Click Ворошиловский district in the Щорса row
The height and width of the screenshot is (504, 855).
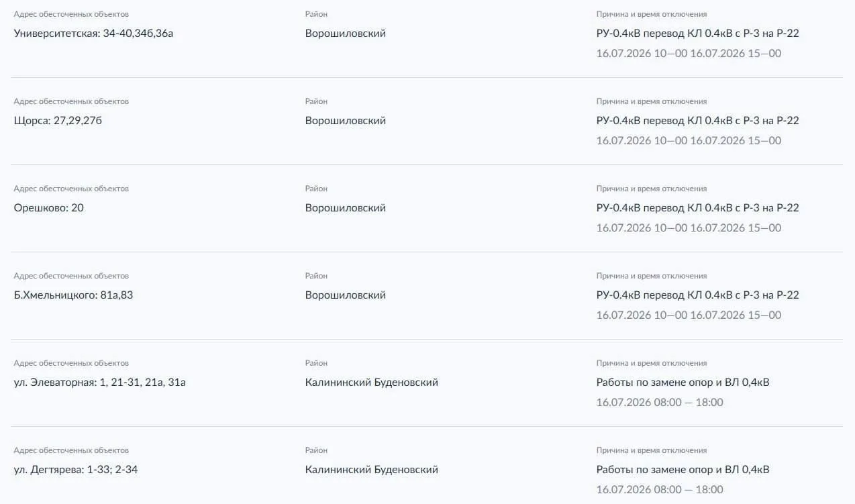tap(346, 121)
